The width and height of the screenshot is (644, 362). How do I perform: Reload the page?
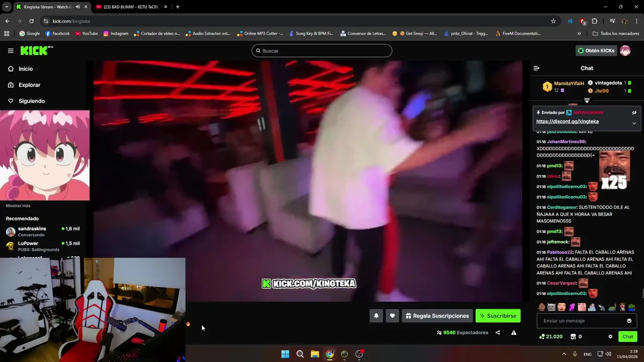(31, 21)
